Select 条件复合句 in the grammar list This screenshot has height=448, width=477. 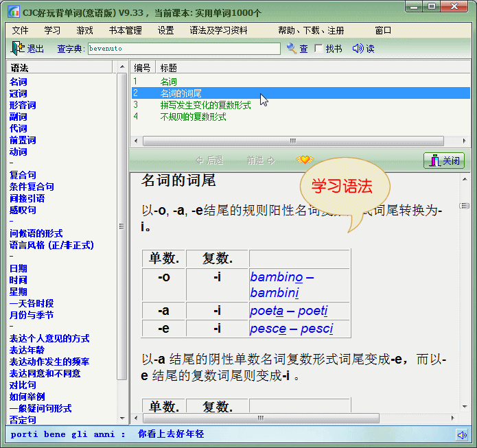point(32,187)
